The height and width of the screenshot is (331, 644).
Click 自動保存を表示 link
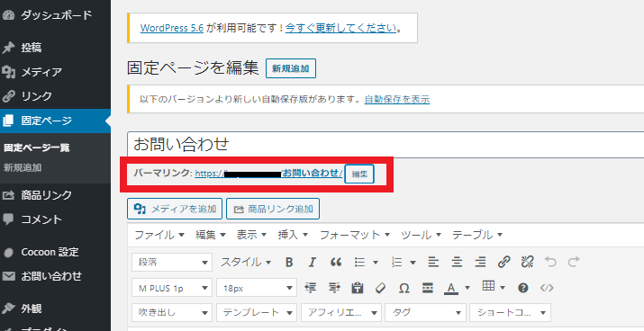(397, 99)
